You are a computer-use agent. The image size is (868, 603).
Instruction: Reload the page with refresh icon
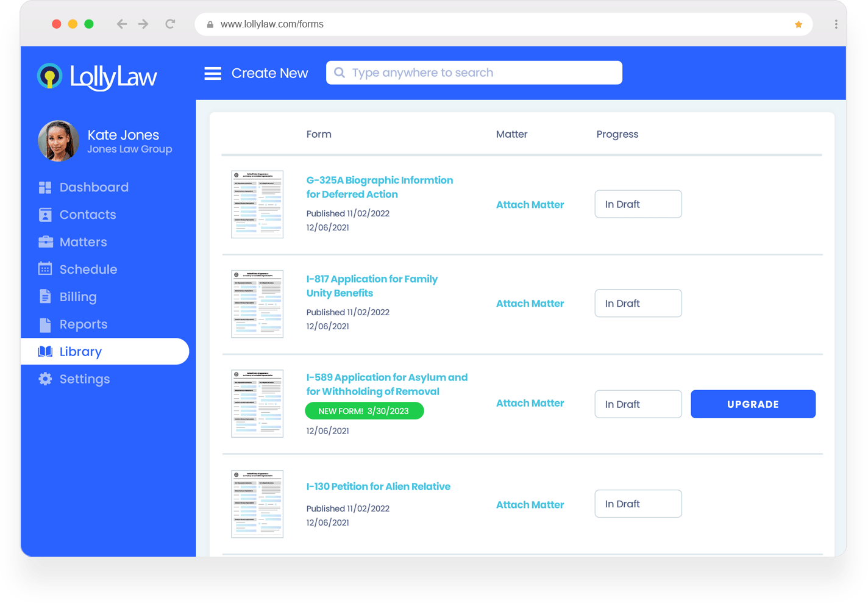170,24
